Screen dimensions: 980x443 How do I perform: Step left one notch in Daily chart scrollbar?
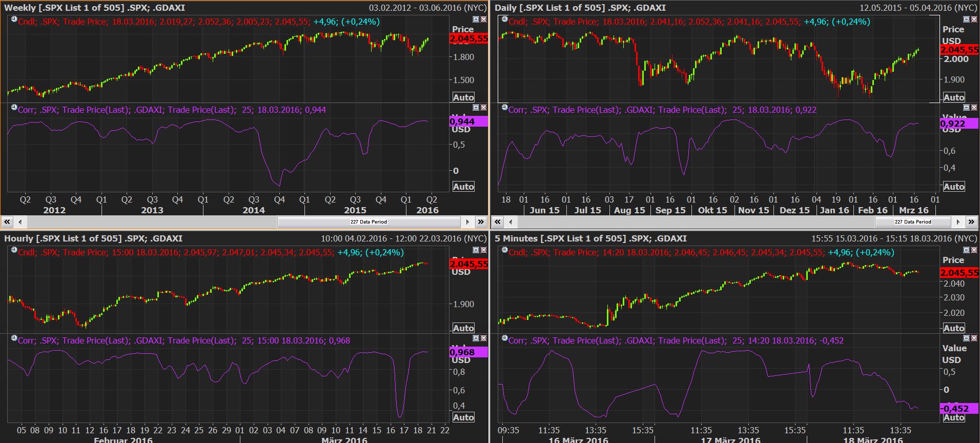pos(511,222)
